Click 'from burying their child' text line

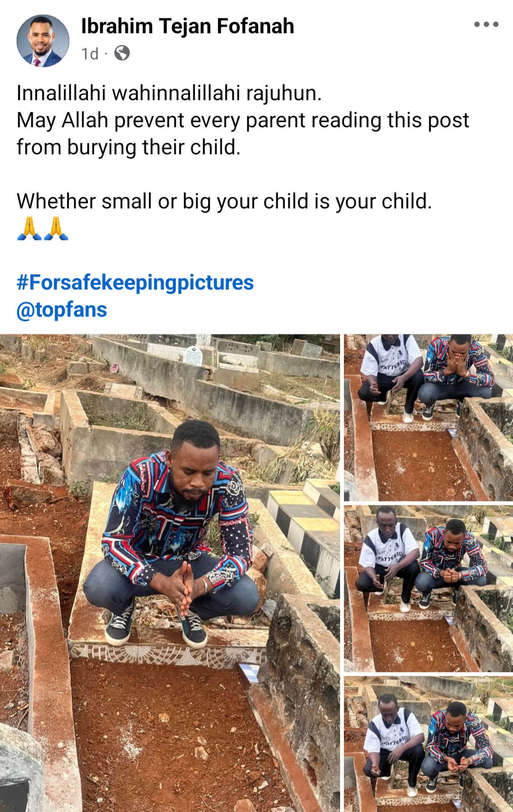point(129,147)
